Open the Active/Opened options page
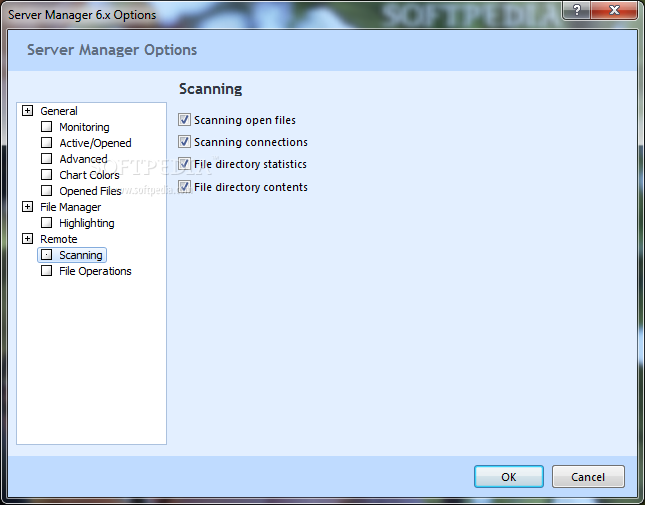The height and width of the screenshot is (505, 645). (95, 143)
